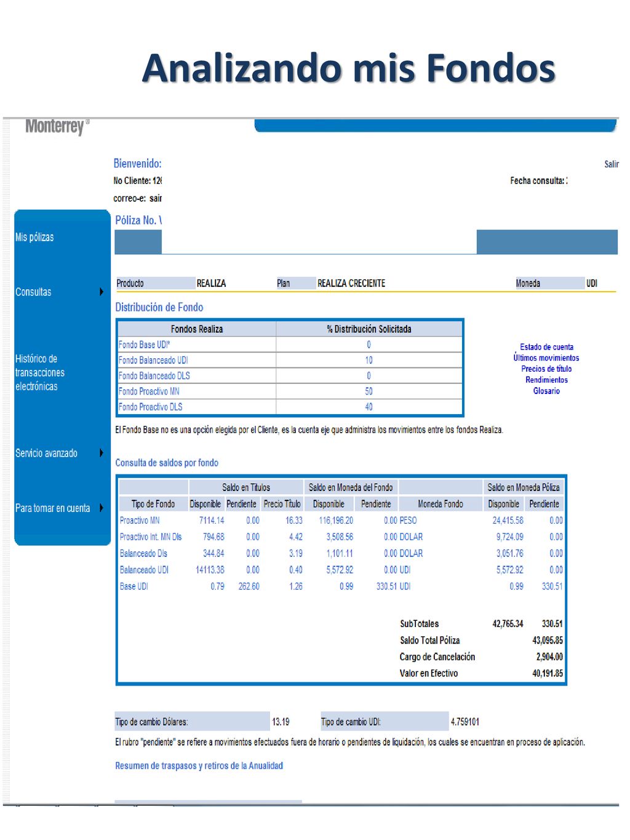
Task: Open Mis pólizas in the sidebar
Action: click(34, 238)
